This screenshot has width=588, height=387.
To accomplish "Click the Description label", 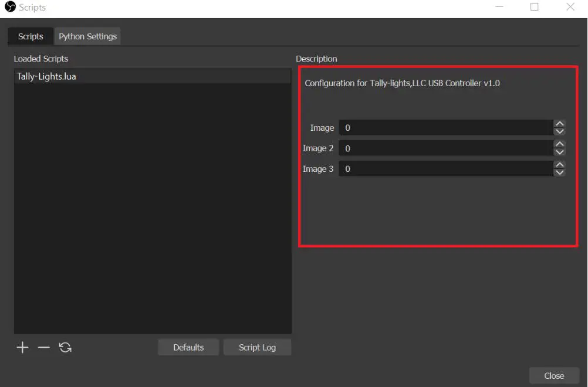I will [316, 59].
